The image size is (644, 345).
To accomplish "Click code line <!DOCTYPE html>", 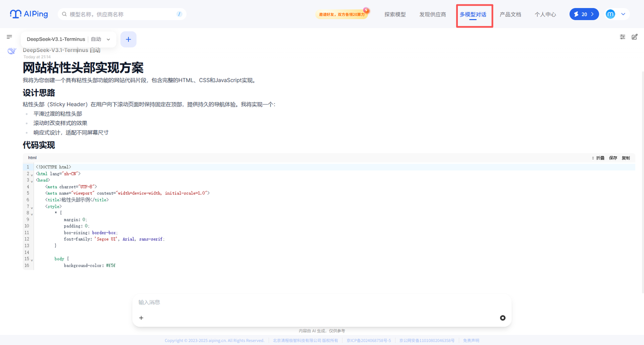I will [x=53, y=167].
